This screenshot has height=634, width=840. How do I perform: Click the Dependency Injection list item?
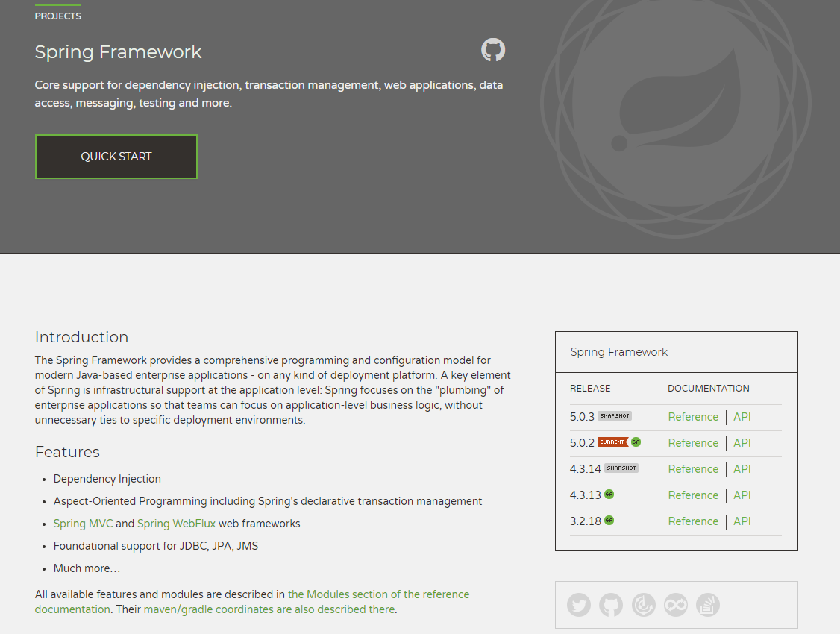tap(107, 479)
